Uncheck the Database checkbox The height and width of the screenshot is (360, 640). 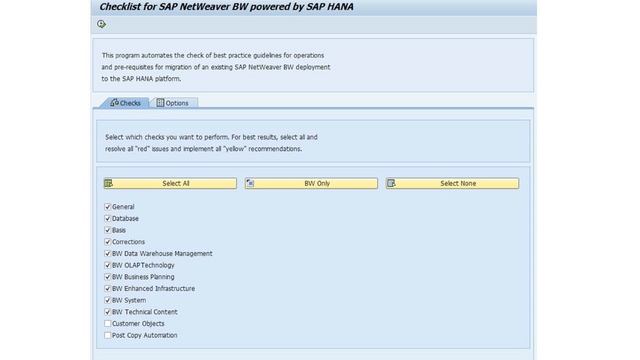pos(108,219)
